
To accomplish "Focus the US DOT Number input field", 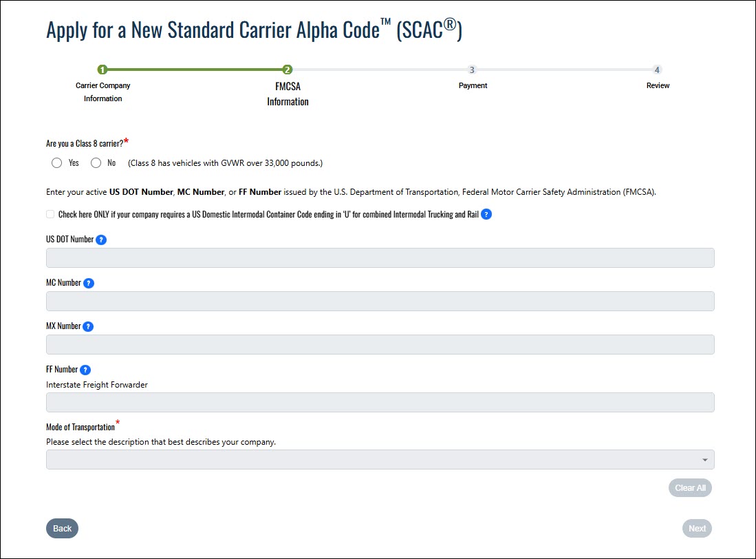I will coord(380,258).
